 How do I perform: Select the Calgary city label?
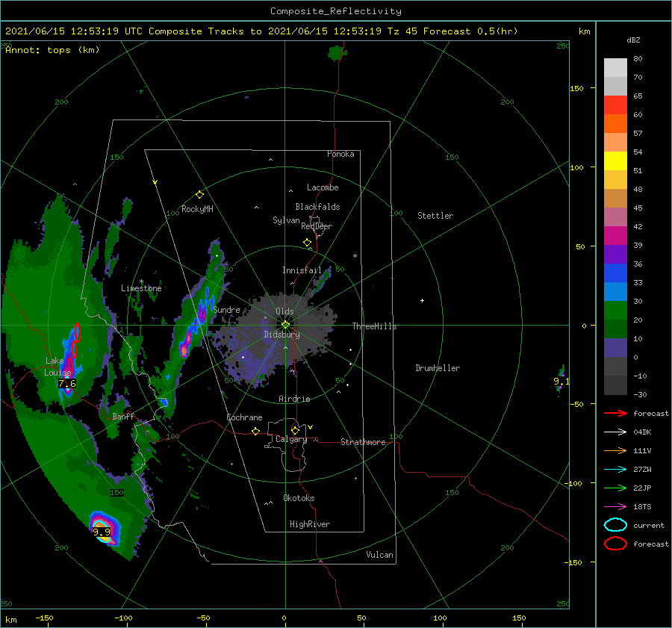[291, 439]
